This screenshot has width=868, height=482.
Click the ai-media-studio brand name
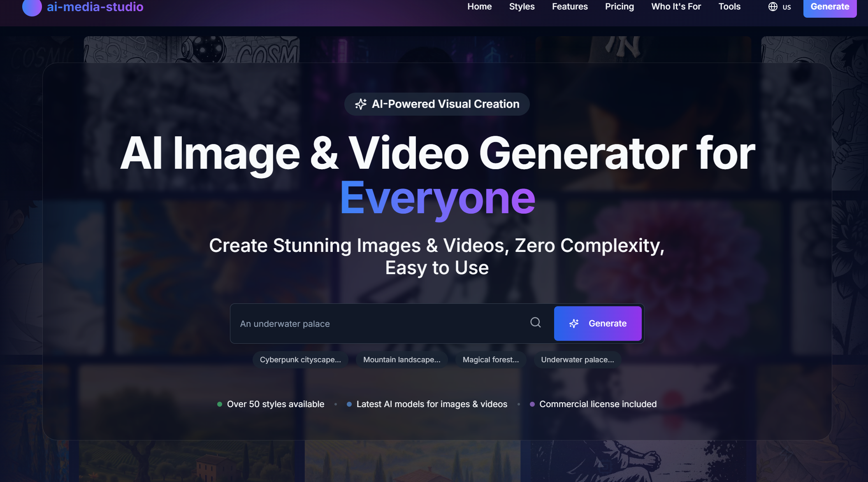pyautogui.click(x=95, y=7)
